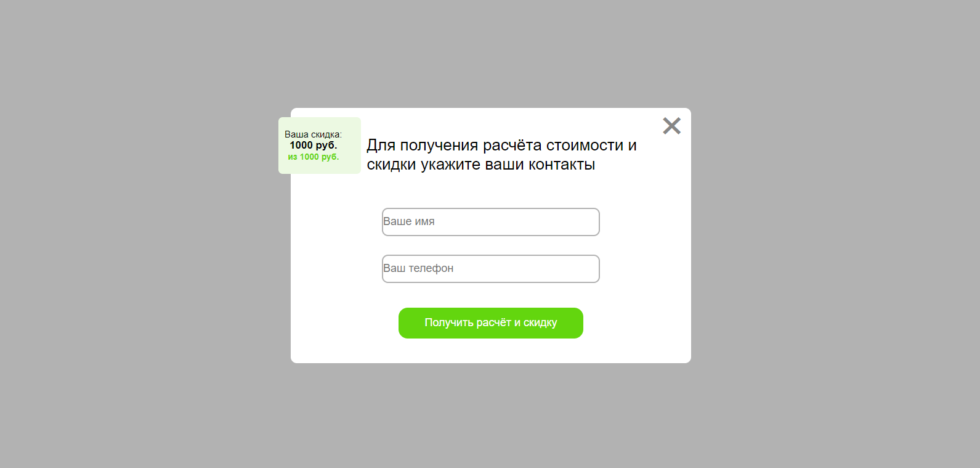Submit with Получить расчёт и скидку button
Screen dimensions: 980x468
coord(491,323)
